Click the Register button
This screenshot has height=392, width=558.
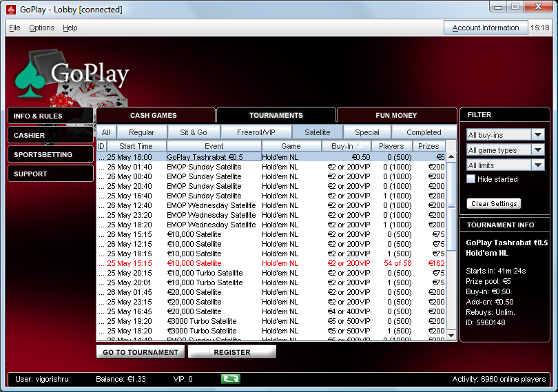point(232,352)
